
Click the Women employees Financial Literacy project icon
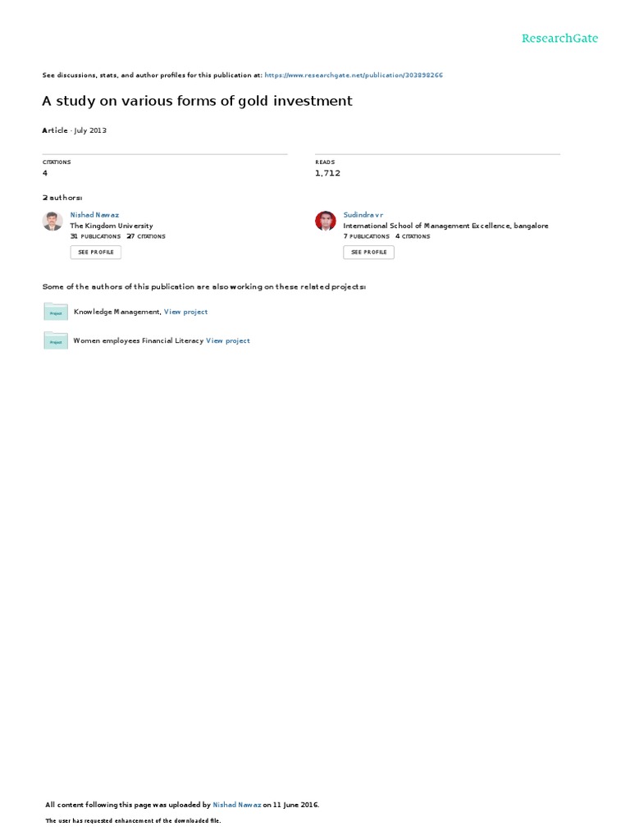click(56, 340)
